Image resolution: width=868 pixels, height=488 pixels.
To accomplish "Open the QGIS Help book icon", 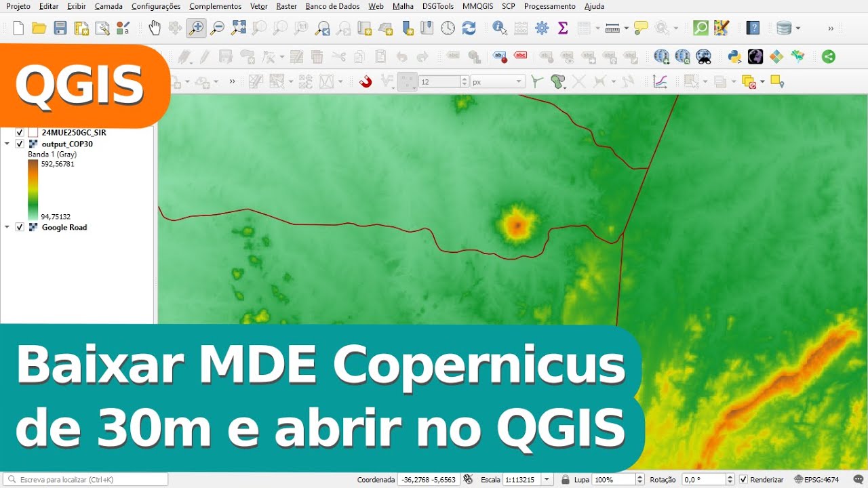I will click(753, 28).
